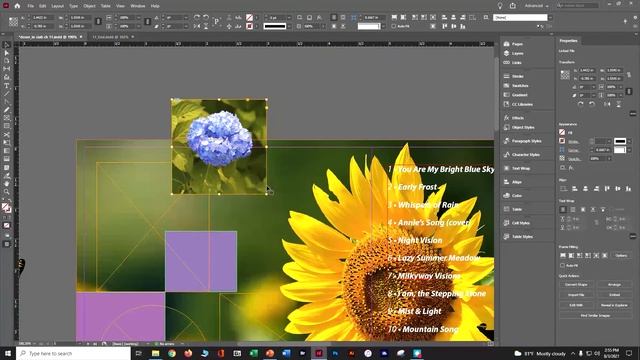Screen dimensions: 640x360
Task: Open the Window menu
Action: (x=138, y=6)
